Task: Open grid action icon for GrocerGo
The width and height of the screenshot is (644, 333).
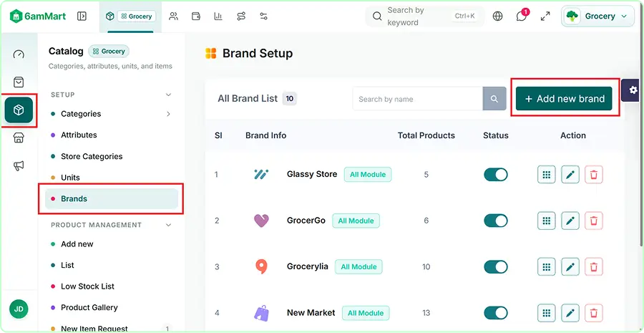Action: point(546,221)
